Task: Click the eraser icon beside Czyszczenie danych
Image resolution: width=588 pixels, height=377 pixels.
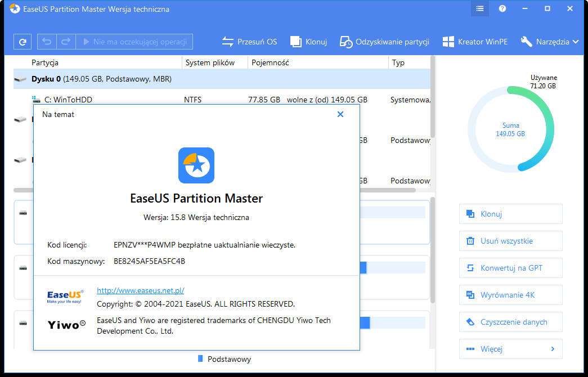Action: (470, 322)
